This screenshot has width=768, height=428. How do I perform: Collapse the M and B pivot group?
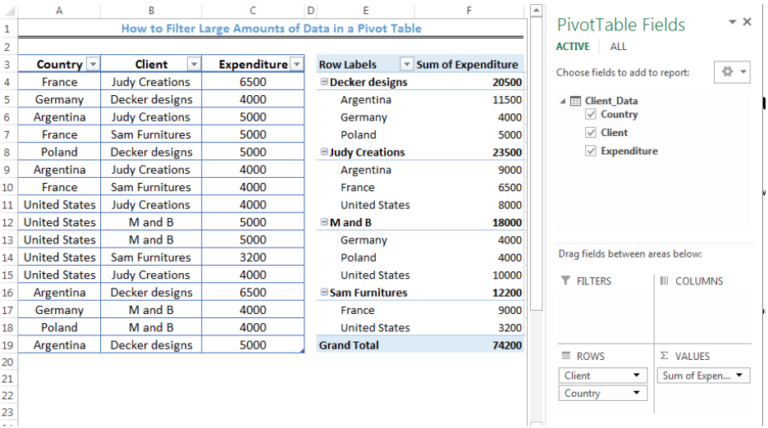click(x=324, y=222)
